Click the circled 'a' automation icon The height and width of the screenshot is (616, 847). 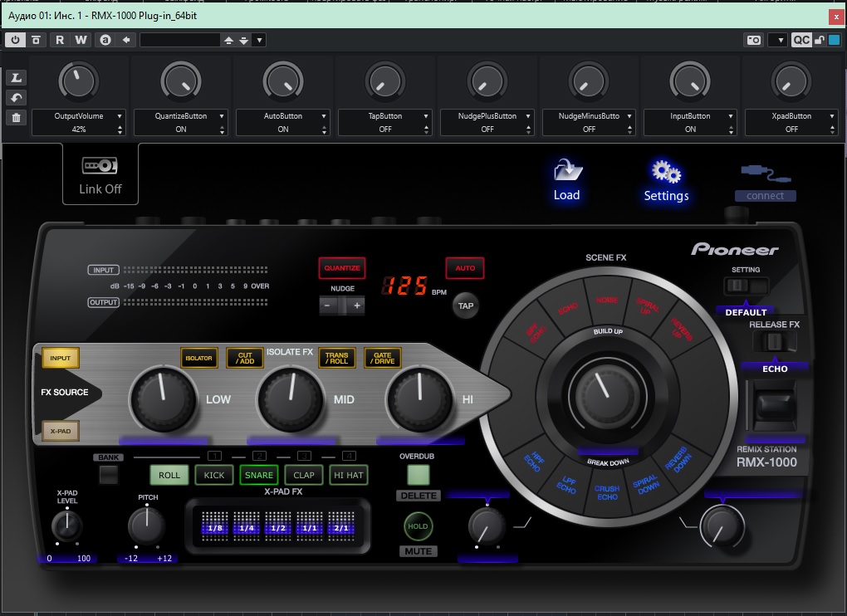tap(105, 40)
